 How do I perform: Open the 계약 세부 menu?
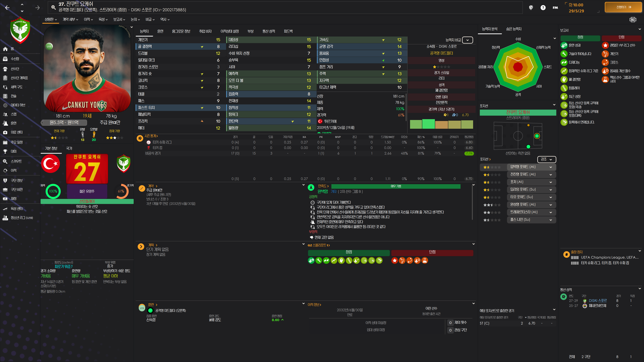point(70,19)
